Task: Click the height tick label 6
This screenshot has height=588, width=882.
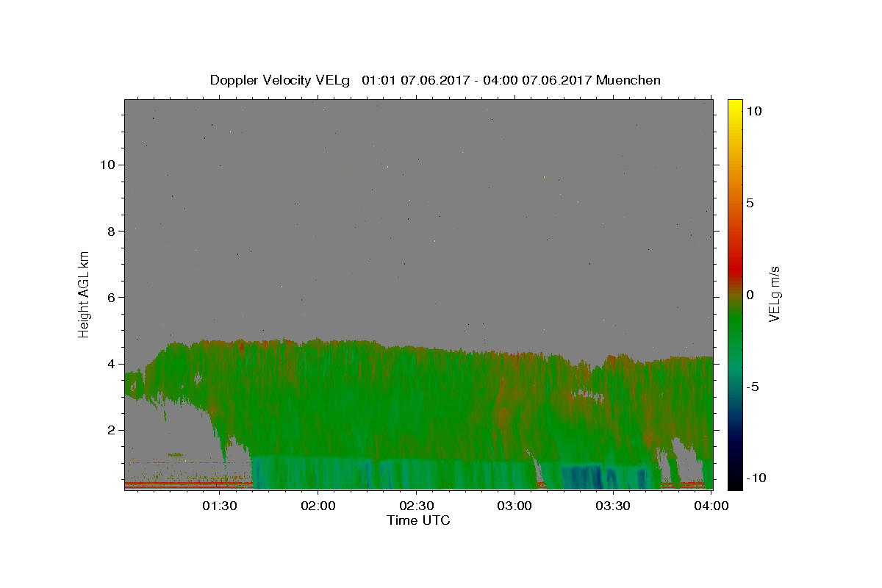Action: click(x=112, y=297)
